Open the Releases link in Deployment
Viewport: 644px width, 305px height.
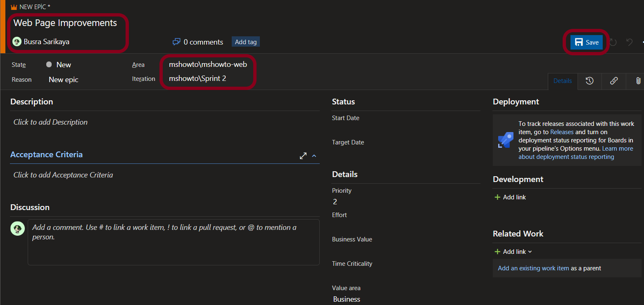tap(562, 132)
